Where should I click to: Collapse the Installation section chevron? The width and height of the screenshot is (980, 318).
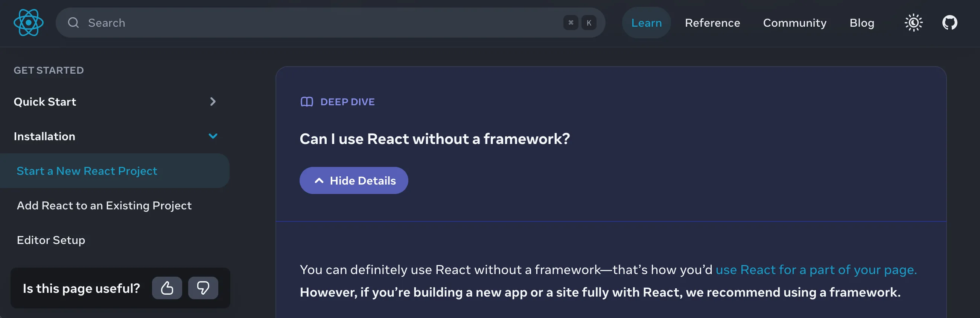(x=213, y=136)
